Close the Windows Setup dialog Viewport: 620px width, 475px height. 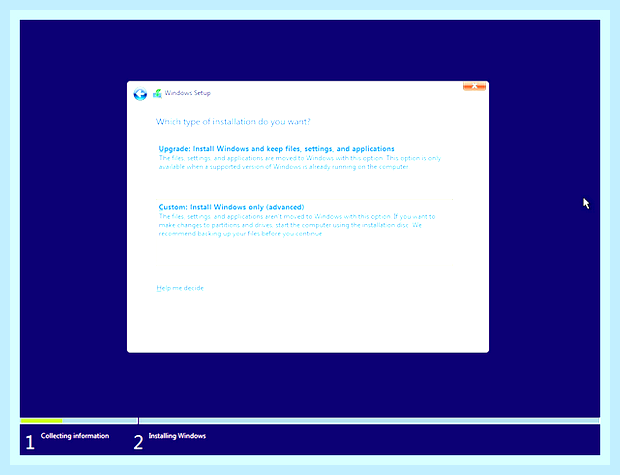(x=474, y=86)
